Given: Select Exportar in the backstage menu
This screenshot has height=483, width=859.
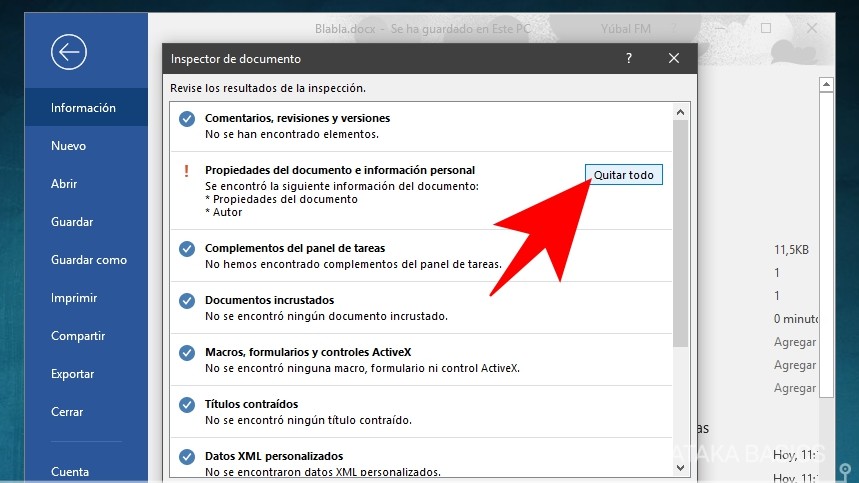Looking at the screenshot, I should [73, 374].
